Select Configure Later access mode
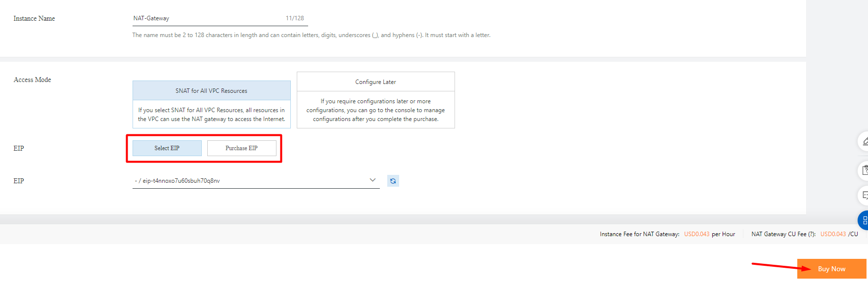 pyautogui.click(x=375, y=82)
